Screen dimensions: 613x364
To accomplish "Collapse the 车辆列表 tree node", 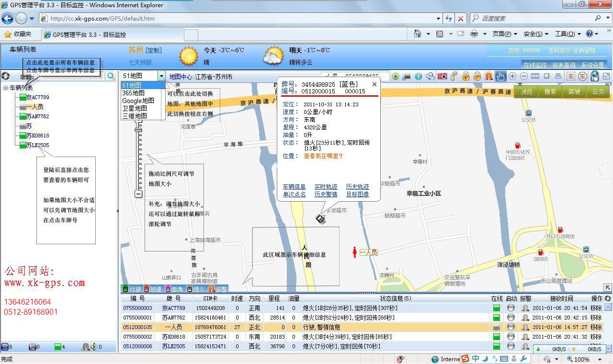I will (x=6, y=88).
